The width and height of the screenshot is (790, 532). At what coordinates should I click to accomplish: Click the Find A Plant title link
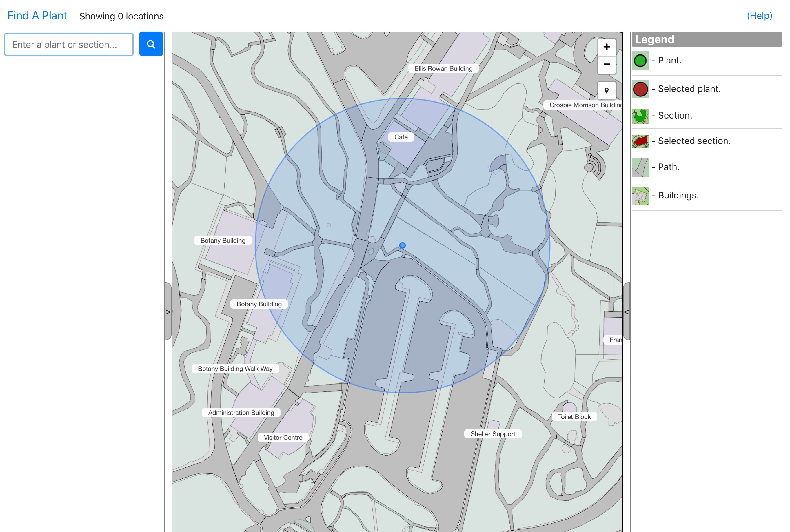[37, 16]
